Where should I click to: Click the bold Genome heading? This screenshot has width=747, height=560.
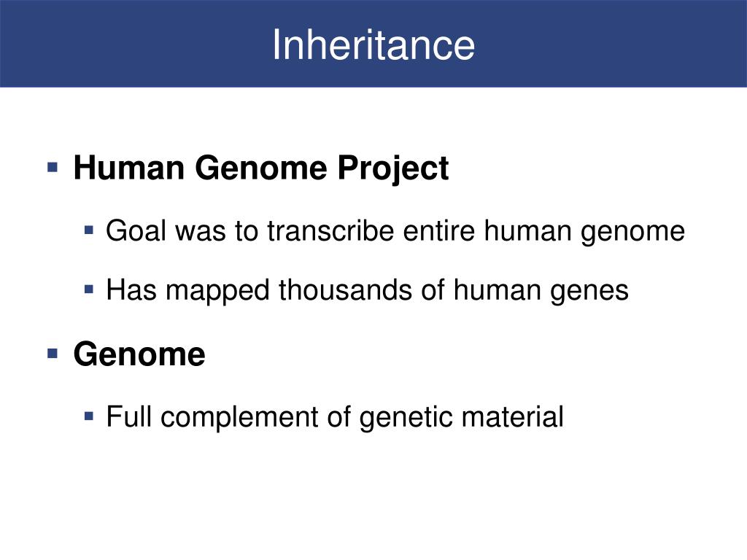pos(139,355)
